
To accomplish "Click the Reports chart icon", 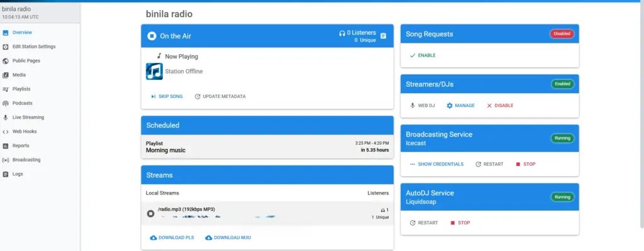I will (x=5, y=146).
